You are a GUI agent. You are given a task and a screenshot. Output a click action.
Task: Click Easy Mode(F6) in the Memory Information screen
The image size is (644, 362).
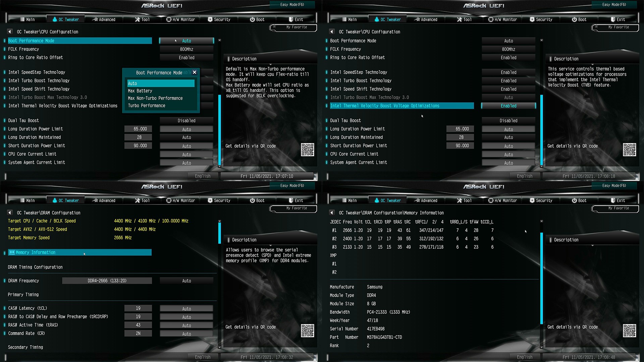point(614,186)
